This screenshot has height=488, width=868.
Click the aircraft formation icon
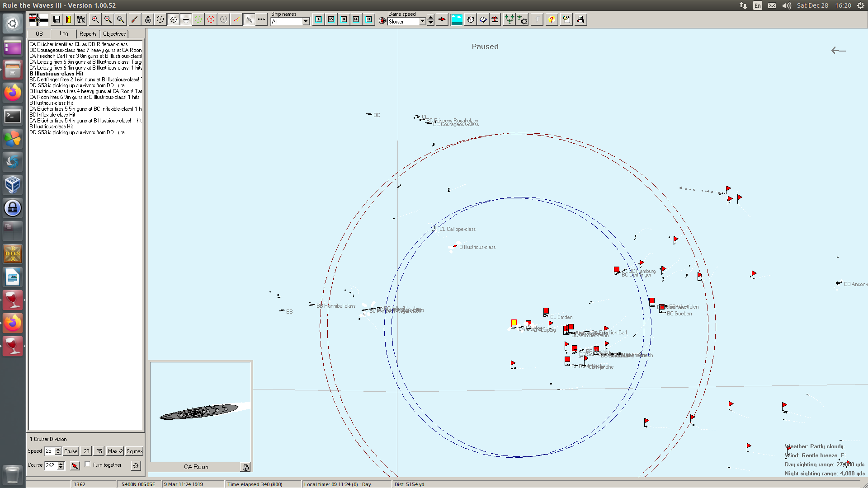coord(509,19)
